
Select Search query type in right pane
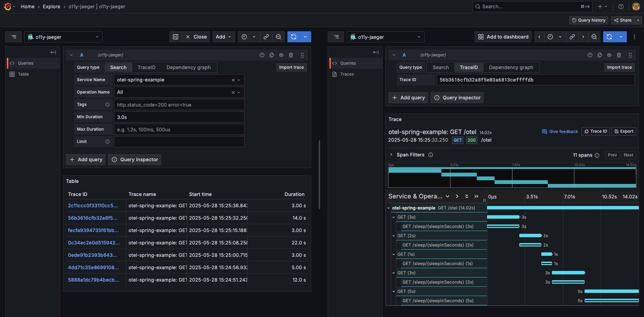click(441, 67)
